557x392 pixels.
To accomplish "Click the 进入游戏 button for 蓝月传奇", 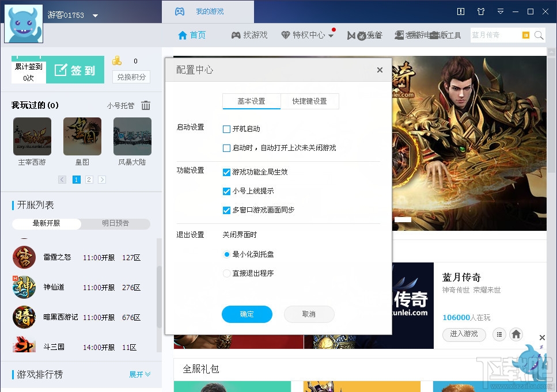I will [464, 335].
